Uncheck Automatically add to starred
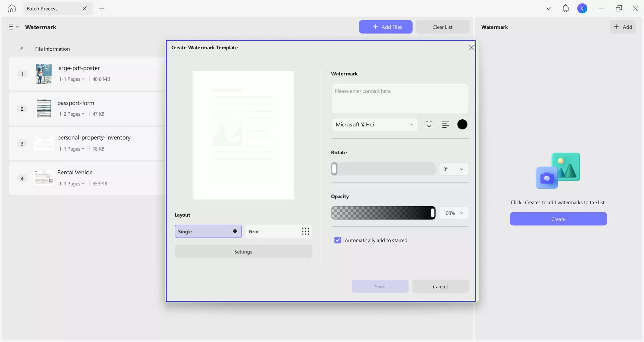644x342 pixels. coord(338,240)
